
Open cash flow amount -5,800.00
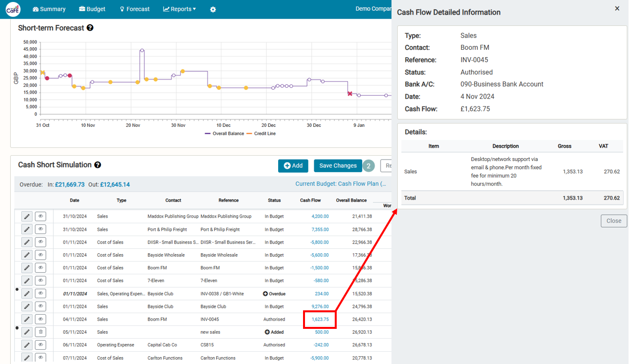(x=320, y=242)
